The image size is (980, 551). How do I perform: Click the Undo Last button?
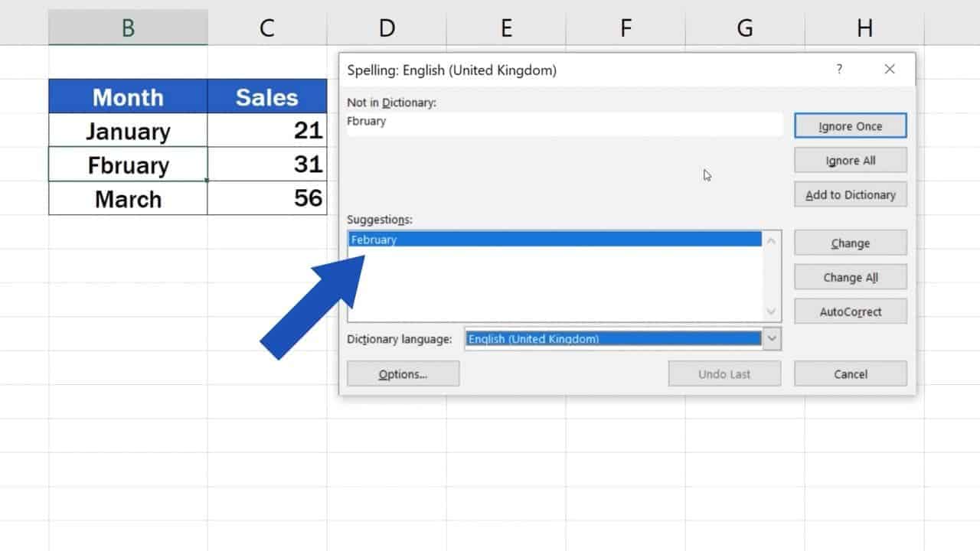click(724, 373)
